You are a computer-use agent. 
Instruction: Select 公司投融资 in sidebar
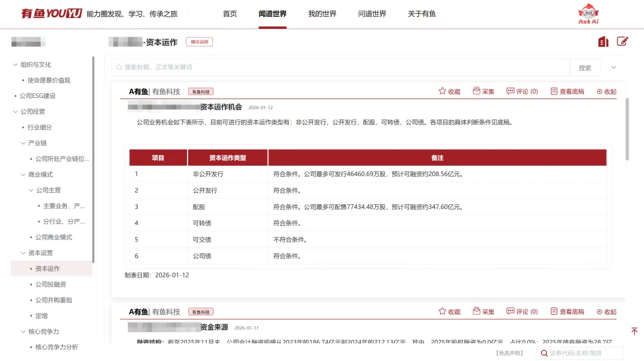(x=51, y=284)
